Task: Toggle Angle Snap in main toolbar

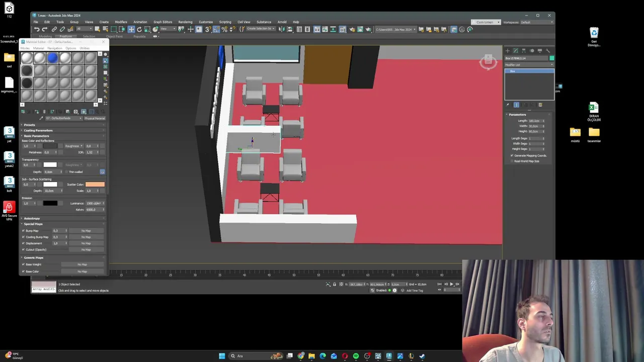Action: (x=216, y=29)
